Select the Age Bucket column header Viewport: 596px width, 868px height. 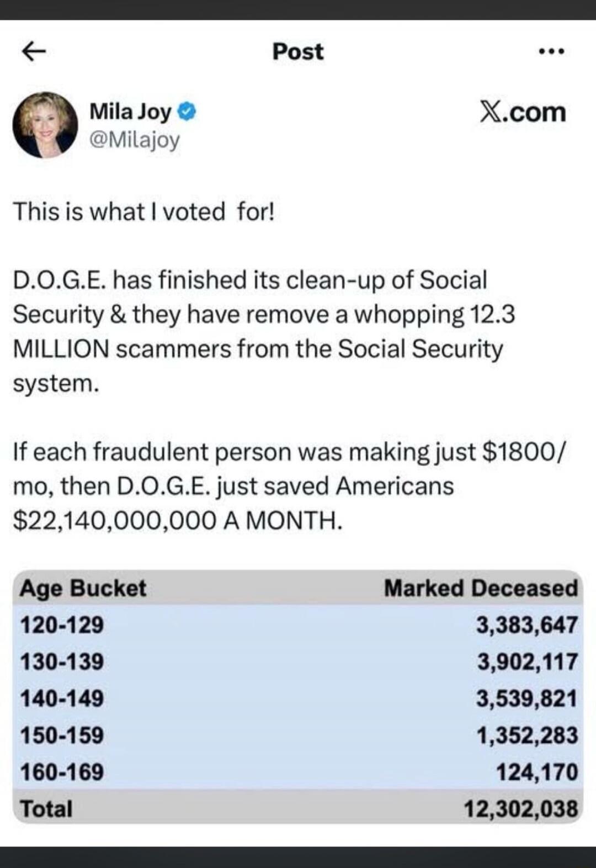(83, 589)
